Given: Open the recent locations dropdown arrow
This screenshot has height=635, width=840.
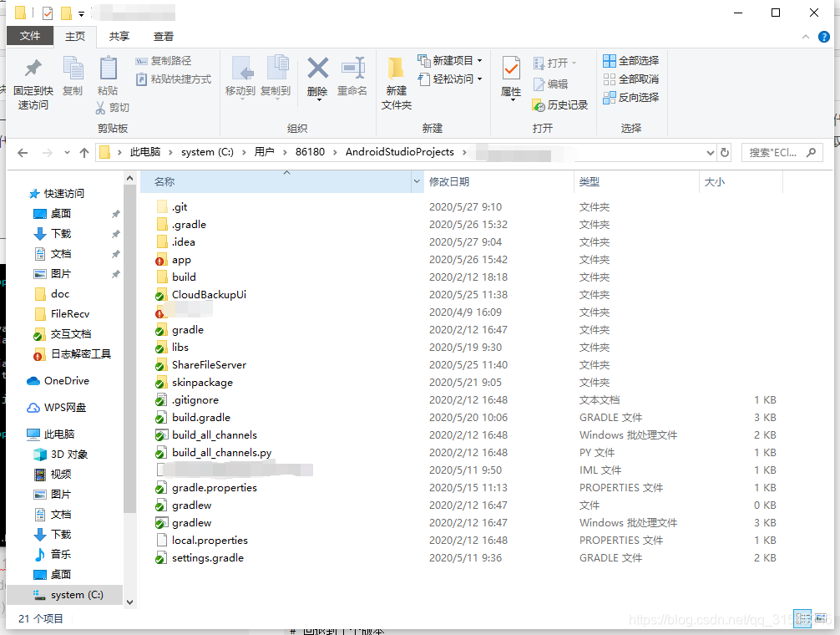Looking at the screenshot, I should click(67, 153).
